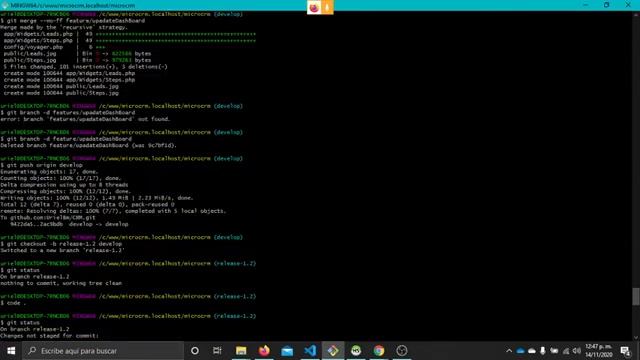Click the Git Bash window title icon
The width and height of the screenshot is (640, 360).
[5, 5]
